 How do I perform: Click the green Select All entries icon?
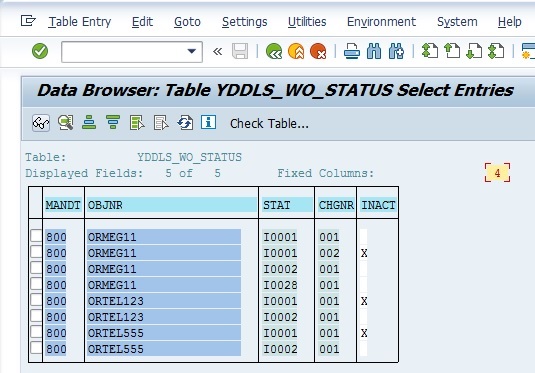[x=137, y=123]
